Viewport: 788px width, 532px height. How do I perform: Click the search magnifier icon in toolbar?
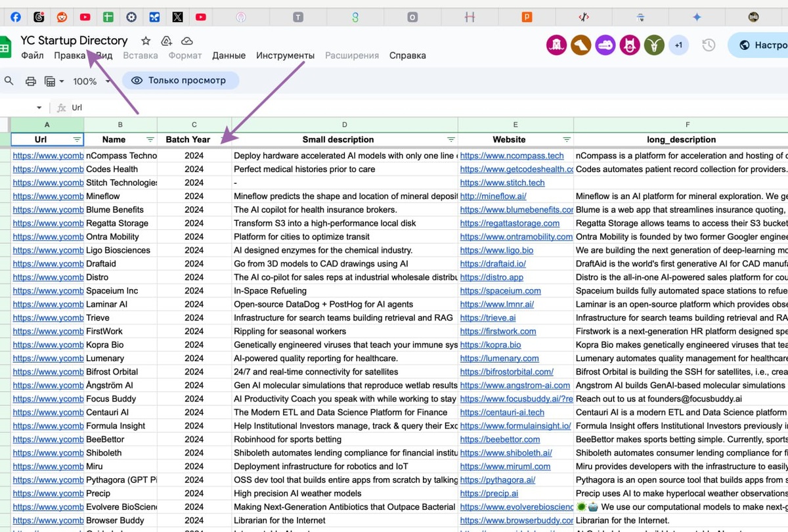tap(9, 81)
